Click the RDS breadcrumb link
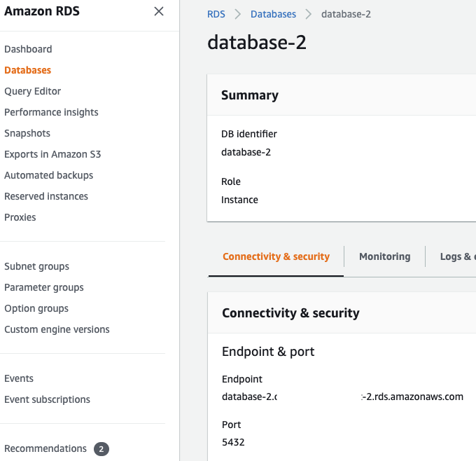This screenshot has width=476, height=461. (x=216, y=14)
